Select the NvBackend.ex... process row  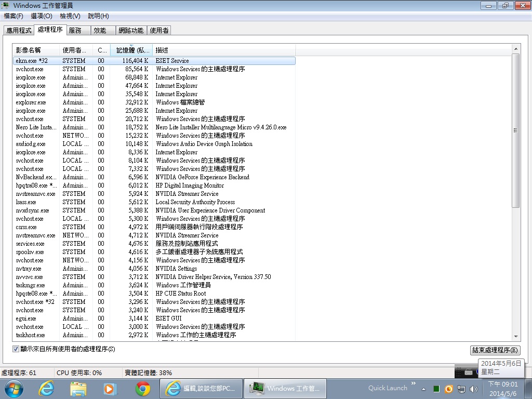point(154,177)
